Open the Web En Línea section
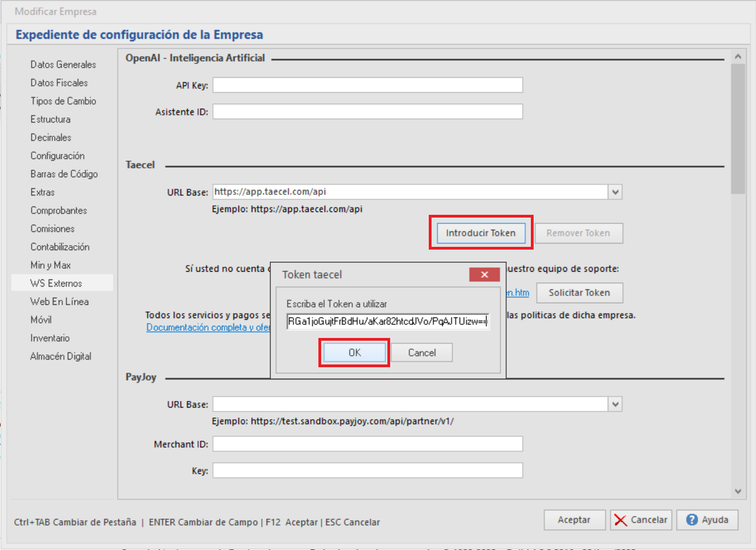Screen dimensions: 756x550 click(x=60, y=302)
